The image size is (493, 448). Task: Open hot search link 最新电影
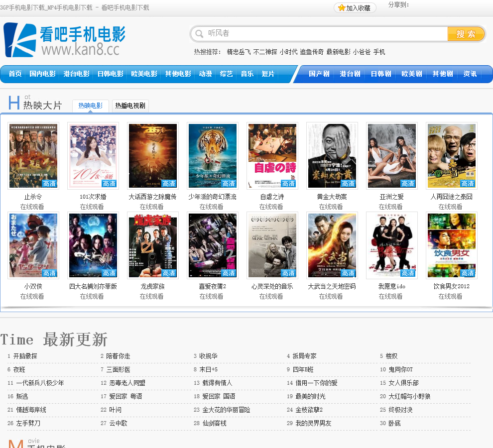pyautogui.click(x=338, y=52)
